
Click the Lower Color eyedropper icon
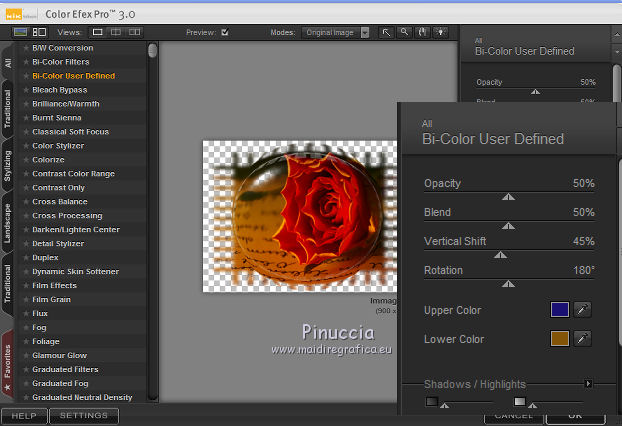(x=583, y=339)
